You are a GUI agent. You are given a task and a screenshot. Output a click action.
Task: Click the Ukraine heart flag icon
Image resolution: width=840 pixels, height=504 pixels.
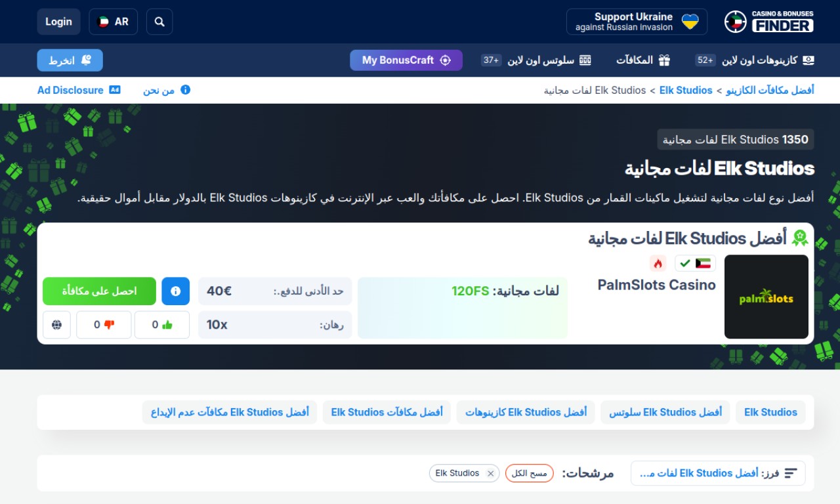coord(690,22)
